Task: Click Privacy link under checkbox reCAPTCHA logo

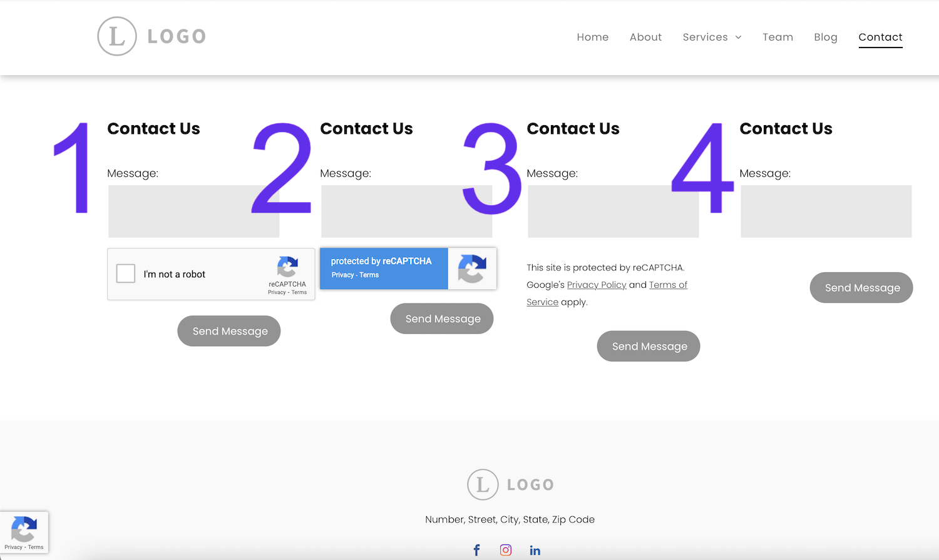Action: click(277, 292)
